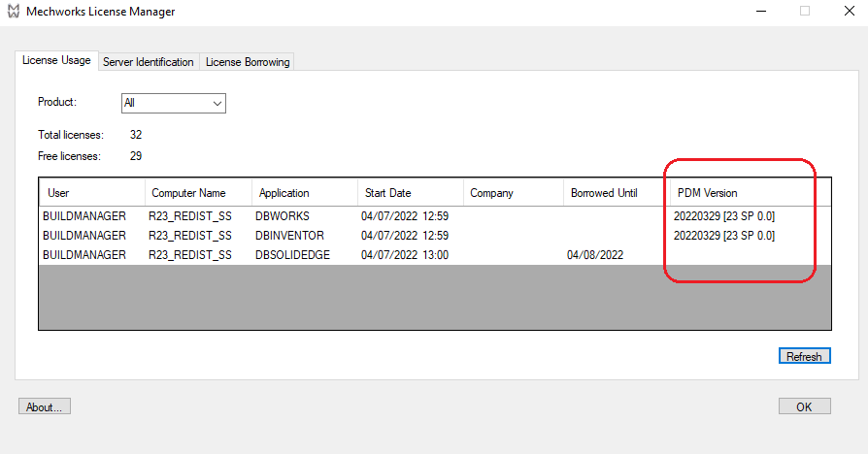The width and height of the screenshot is (868, 454).
Task: Click the Borrowed Until column header
Action: pyautogui.click(x=617, y=192)
